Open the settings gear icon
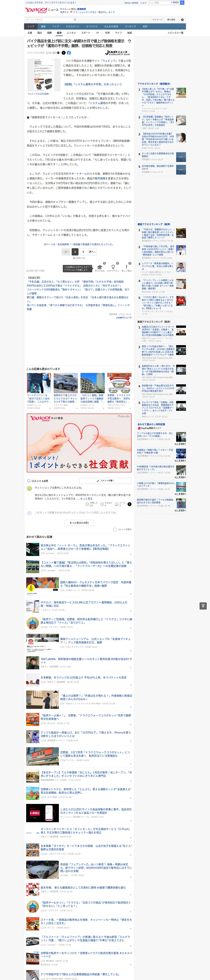210x980 pixels. (182, 20)
